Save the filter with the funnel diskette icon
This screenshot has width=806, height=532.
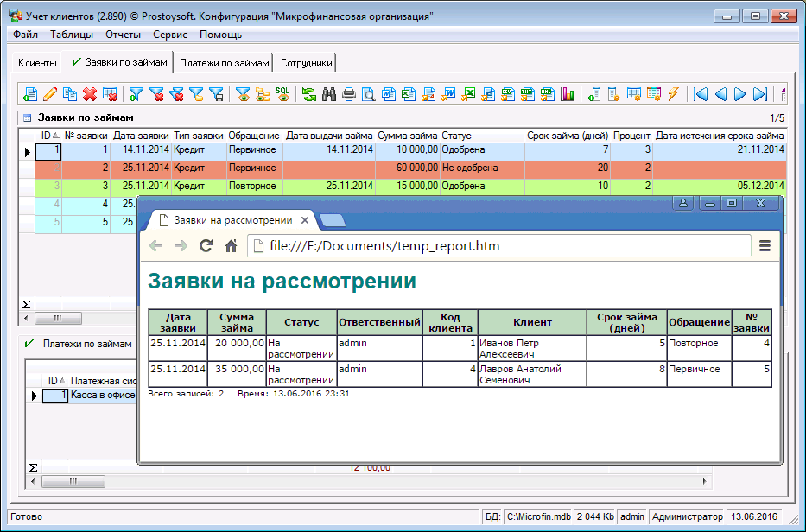coord(217,94)
